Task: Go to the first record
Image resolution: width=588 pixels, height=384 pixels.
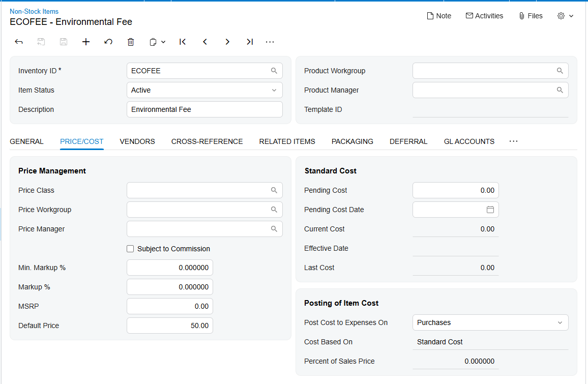Action: 183,42
